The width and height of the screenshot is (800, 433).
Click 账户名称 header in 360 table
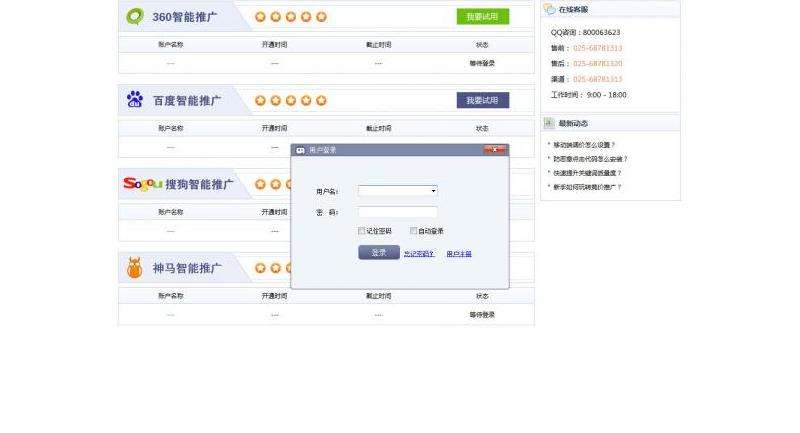[x=170, y=45]
